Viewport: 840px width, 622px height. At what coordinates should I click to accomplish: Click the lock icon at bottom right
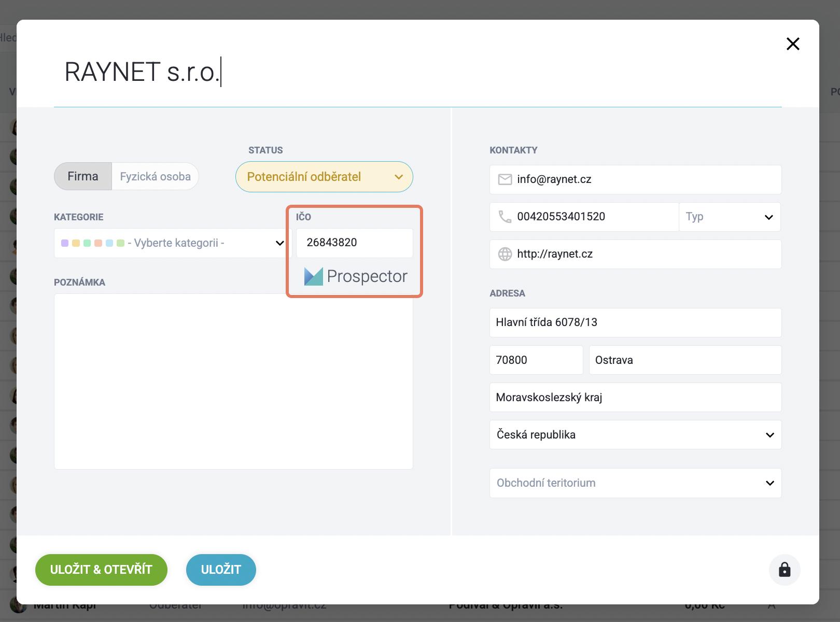pyautogui.click(x=785, y=570)
